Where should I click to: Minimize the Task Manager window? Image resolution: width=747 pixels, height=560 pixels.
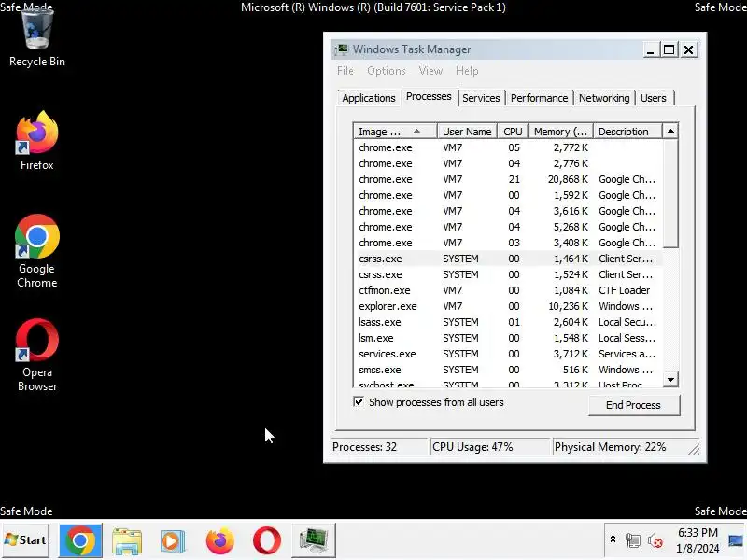point(650,49)
